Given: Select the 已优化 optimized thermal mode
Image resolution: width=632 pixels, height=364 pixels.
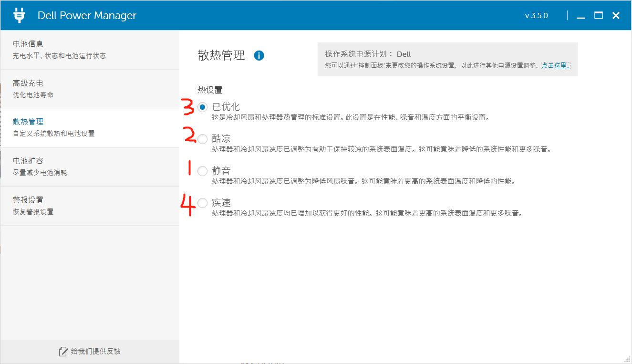Looking at the screenshot, I should [202, 107].
